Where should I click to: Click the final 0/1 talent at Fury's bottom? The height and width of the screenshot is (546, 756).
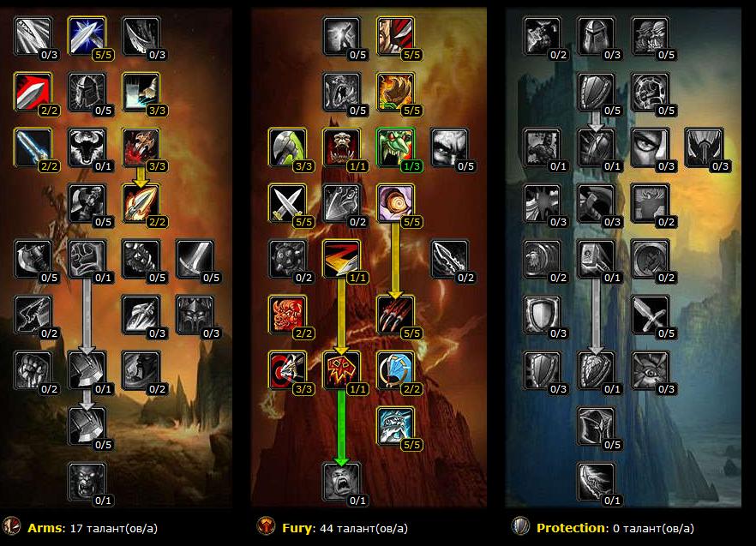tap(341, 482)
